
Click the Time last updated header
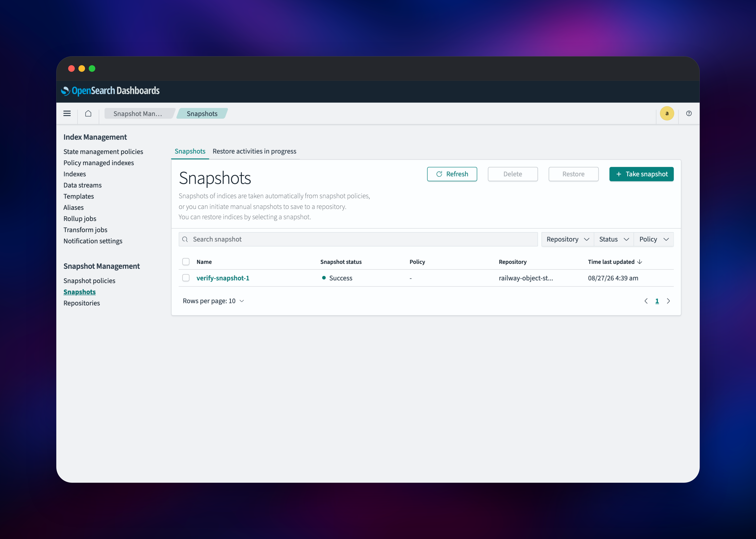coord(611,262)
